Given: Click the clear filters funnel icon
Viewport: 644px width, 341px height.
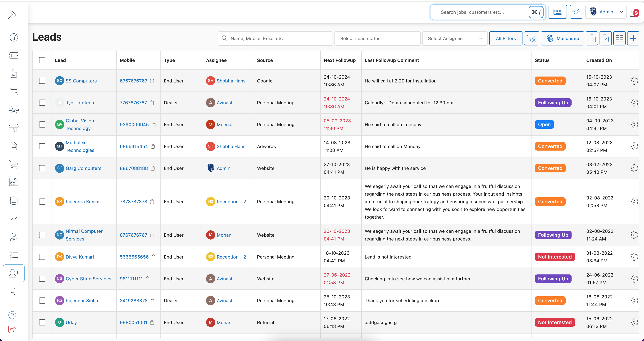Looking at the screenshot, I should (x=531, y=38).
